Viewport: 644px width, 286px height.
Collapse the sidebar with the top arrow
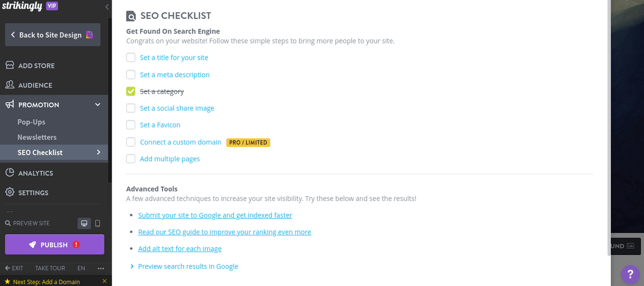coord(107,7)
